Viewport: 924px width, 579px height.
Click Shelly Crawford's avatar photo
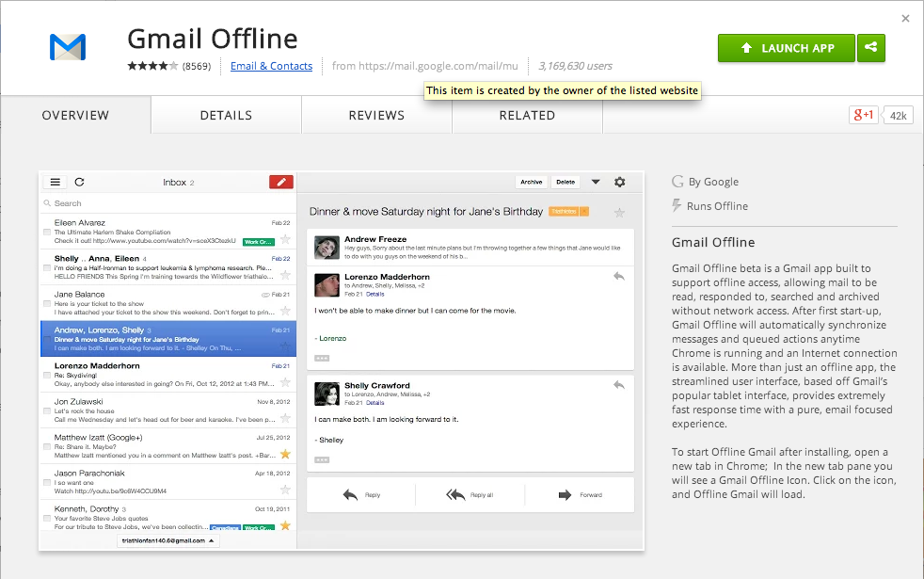327,394
